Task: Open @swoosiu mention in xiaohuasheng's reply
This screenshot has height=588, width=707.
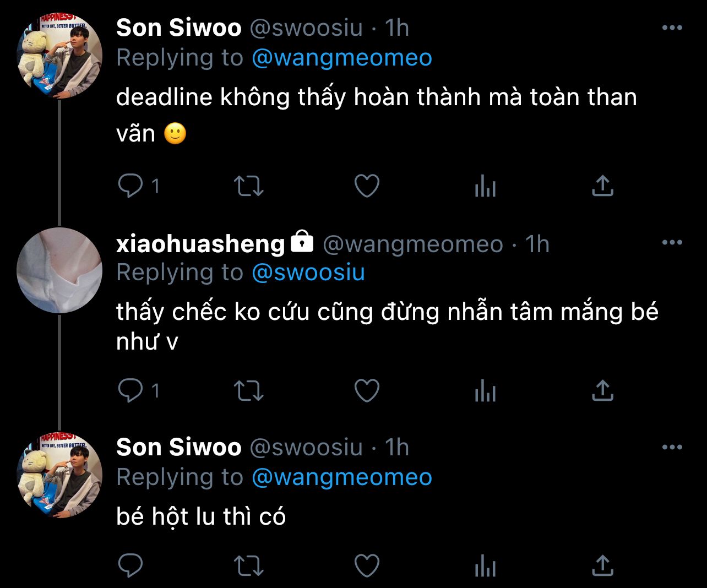Action: pyautogui.click(x=308, y=273)
